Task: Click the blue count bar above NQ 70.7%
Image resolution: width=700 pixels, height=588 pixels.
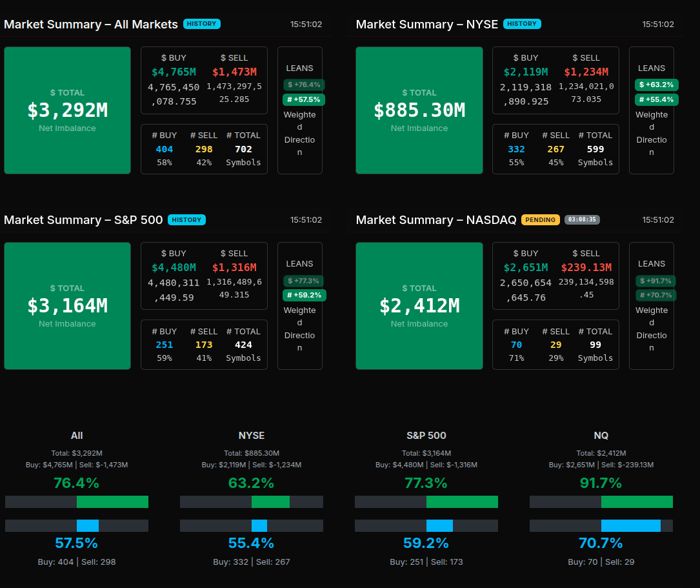Action: [630, 525]
